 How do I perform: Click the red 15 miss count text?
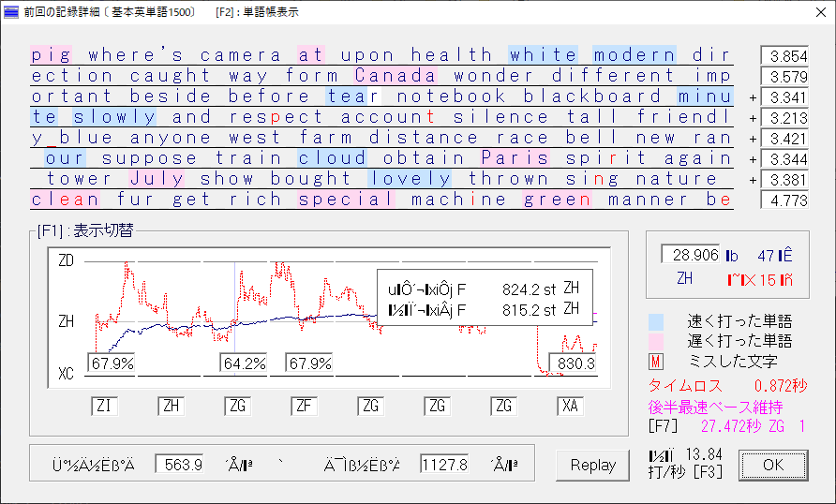(x=760, y=280)
